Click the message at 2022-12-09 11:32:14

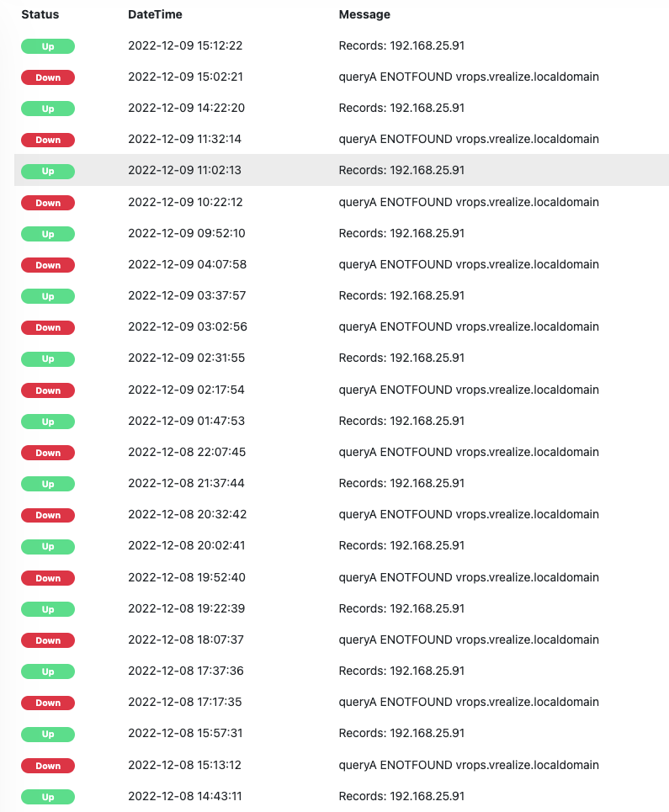coord(469,139)
